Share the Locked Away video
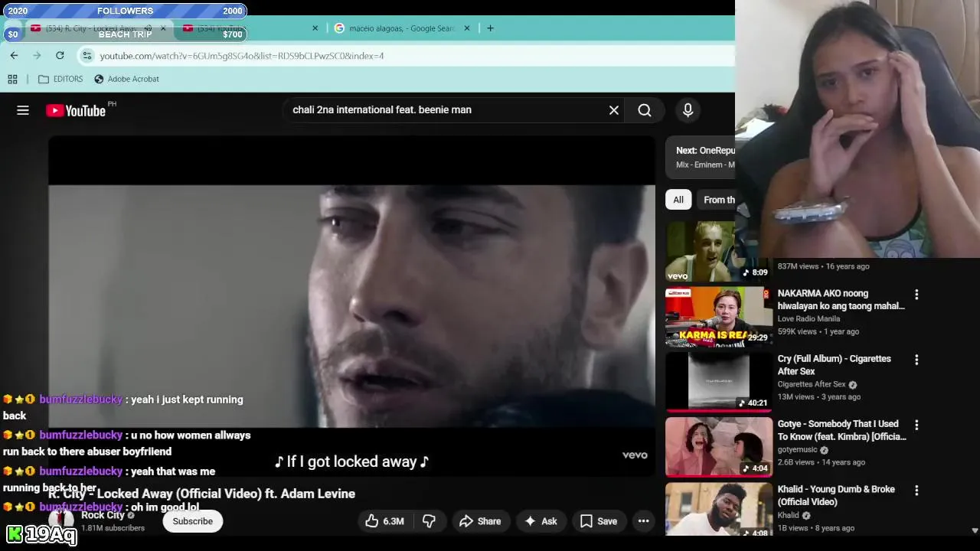 point(480,521)
